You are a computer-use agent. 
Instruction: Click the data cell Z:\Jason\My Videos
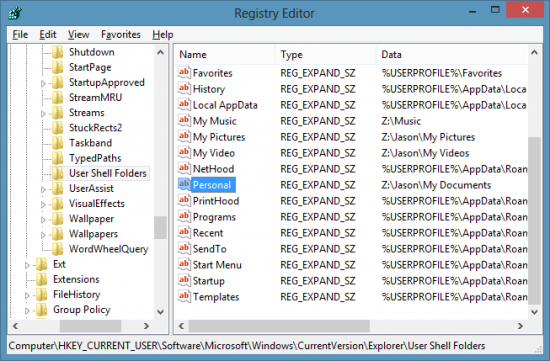point(425,153)
